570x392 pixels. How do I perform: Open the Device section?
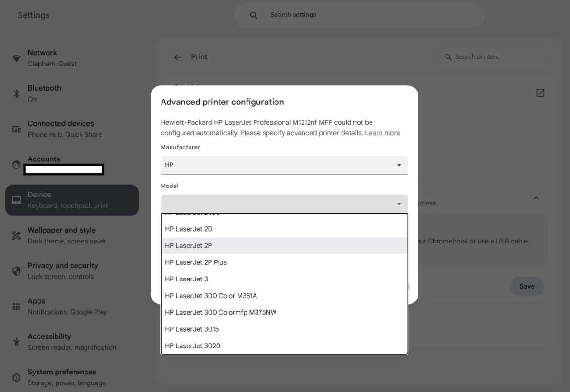[72, 200]
